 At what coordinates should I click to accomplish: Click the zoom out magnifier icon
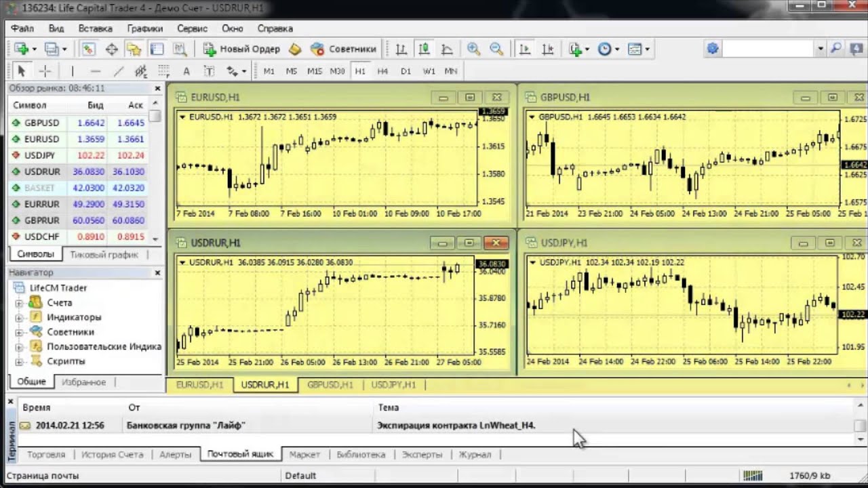[x=496, y=49]
